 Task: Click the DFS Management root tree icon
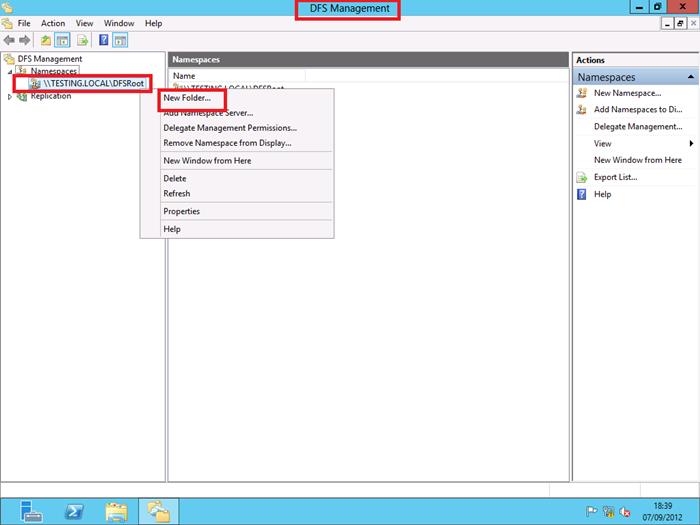(x=9, y=59)
